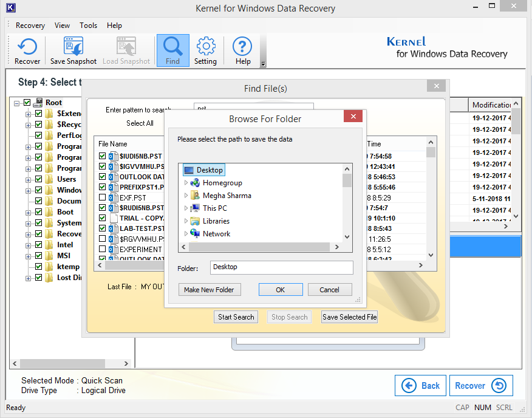Uncheck the $IUDI5NB.PST file checkbox
The image size is (532, 418).
102,156
